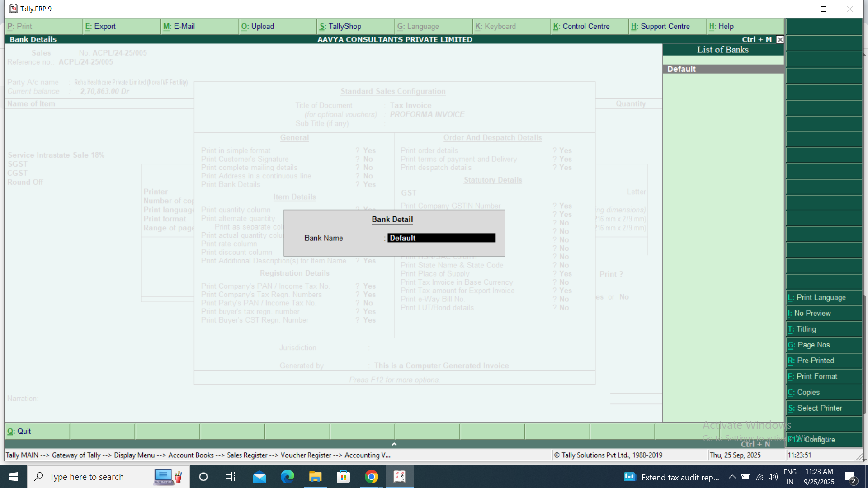Open File Explorer from the taskbar
The height and width of the screenshot is (488, 868).
pyautogui.click(x=316, y=476)
